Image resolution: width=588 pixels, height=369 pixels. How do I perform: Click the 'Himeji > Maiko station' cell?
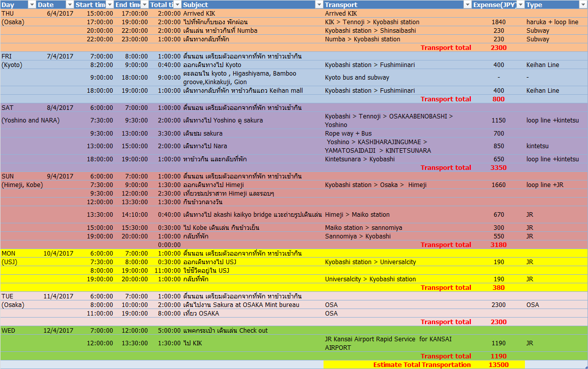click(x=357, y=215)
